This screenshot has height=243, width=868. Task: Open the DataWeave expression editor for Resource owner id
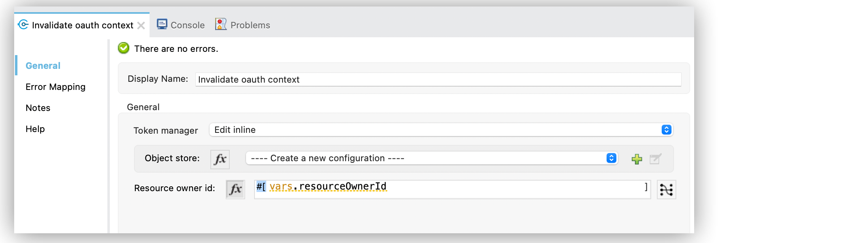click(x=667, y=189)
